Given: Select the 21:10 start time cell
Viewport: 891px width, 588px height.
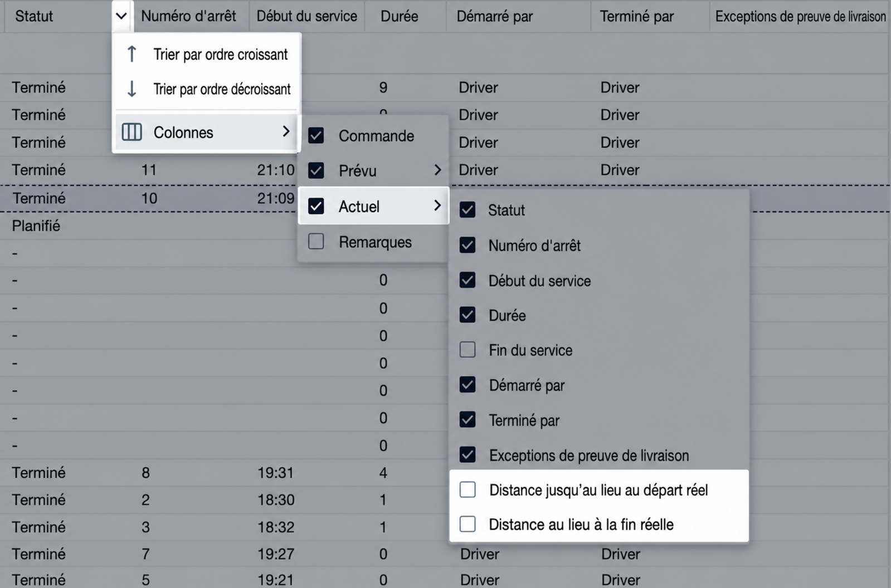Looking at the screenshot, I should [275, 170].
